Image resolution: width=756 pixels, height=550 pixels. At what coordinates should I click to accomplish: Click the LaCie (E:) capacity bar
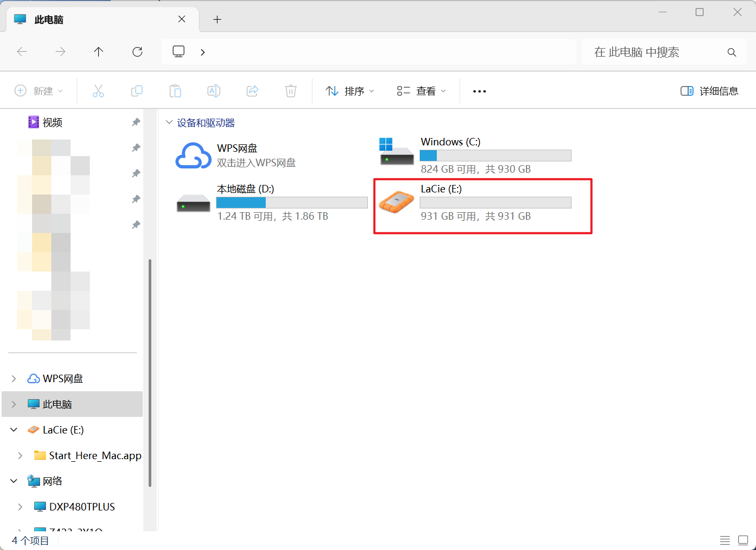[x=496, y=203]
